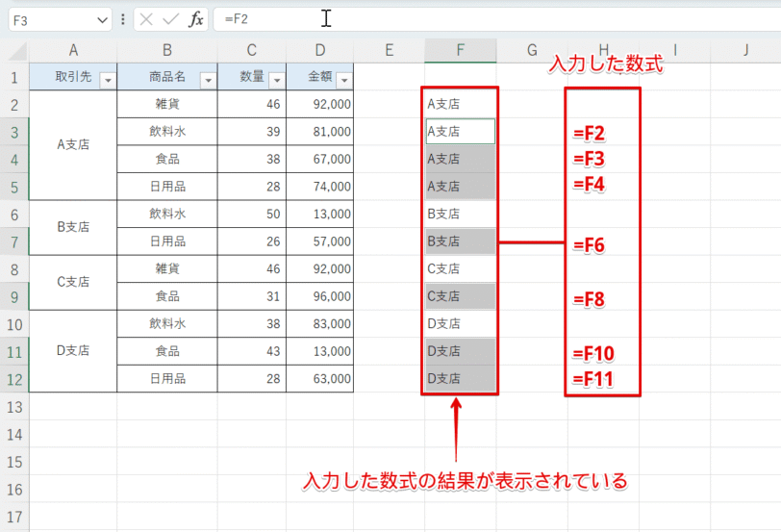Click quantity cell 31
Image resolution: width=781 pixels, height=532 pixels.
[x=252, y=296]
